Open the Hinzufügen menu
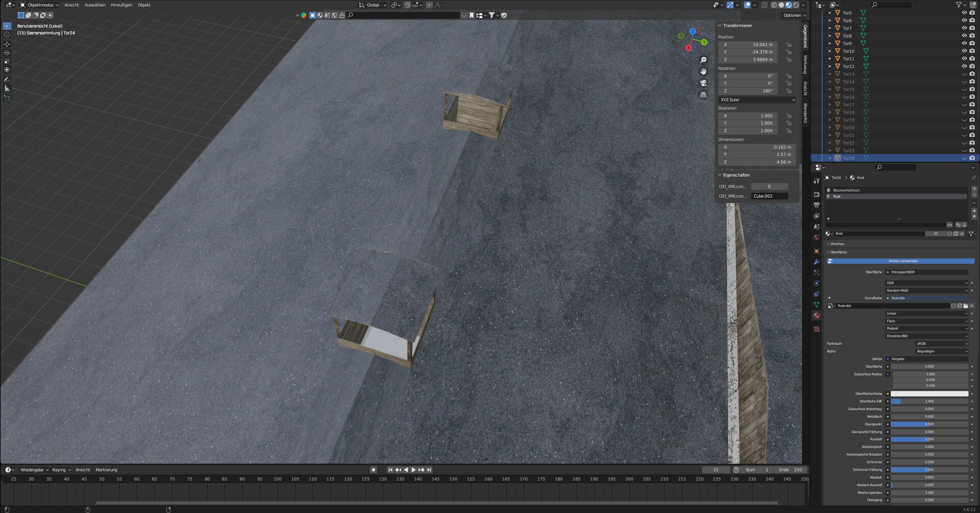980x513 pixels. [x=121, y=5]
